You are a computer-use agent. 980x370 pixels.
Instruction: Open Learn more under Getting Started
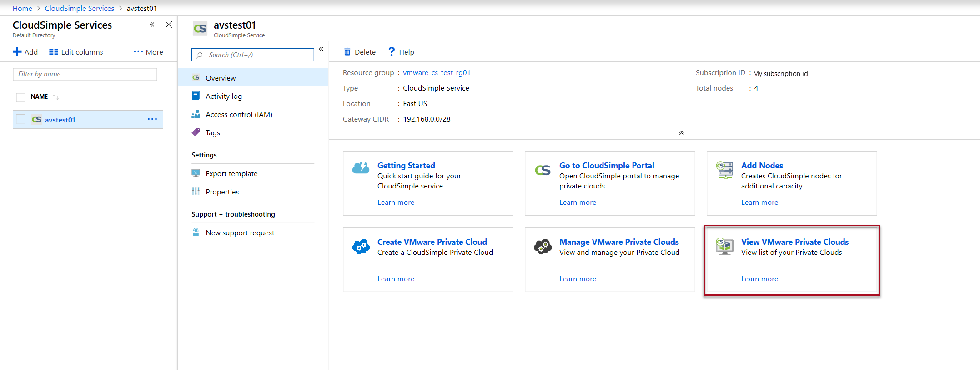pyautogui.click(x=396, y=203)
